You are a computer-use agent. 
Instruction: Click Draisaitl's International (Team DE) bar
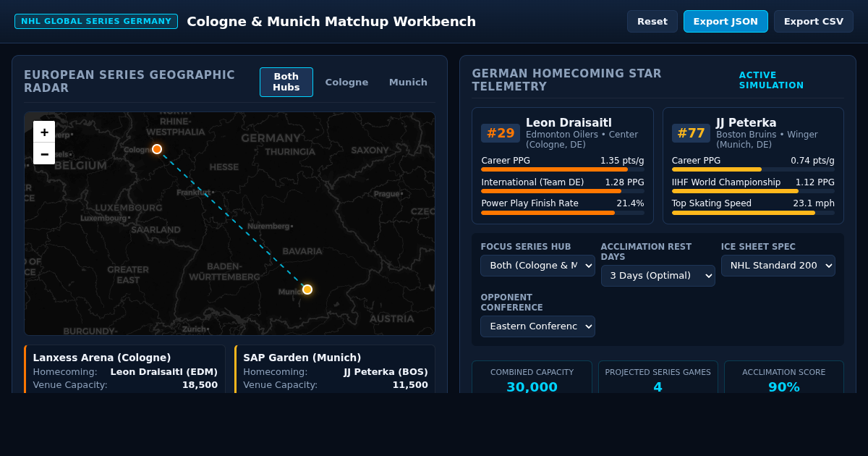coord(563,191)
